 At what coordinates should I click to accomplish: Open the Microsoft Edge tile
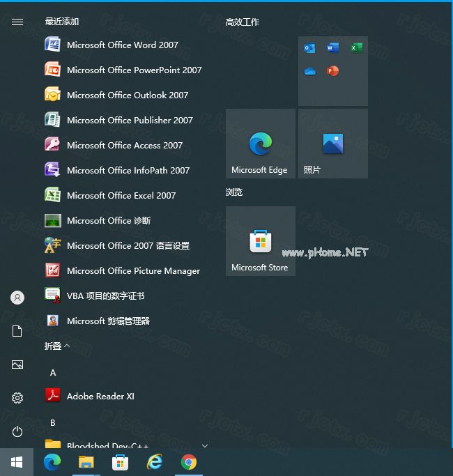click(x=261, y=144)
